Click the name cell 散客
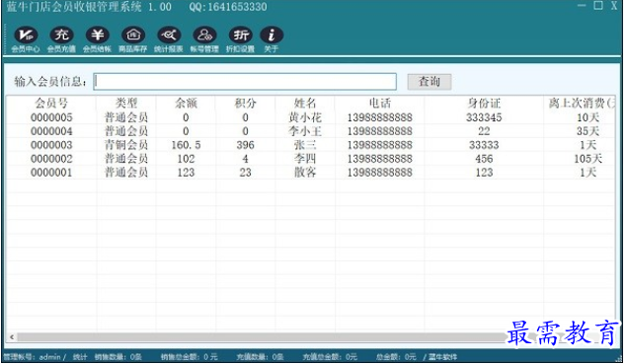Viewport: 627px width, 364px height. click(305, 173)
